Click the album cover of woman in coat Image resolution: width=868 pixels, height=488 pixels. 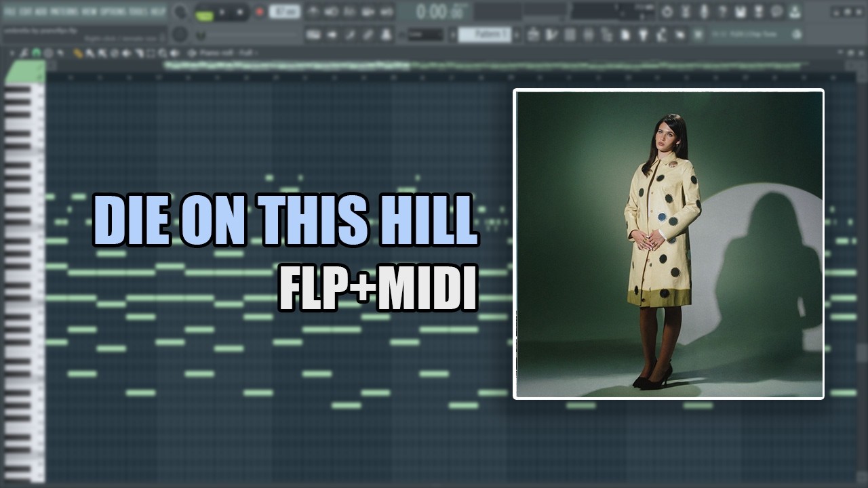(x=669, y=244)
